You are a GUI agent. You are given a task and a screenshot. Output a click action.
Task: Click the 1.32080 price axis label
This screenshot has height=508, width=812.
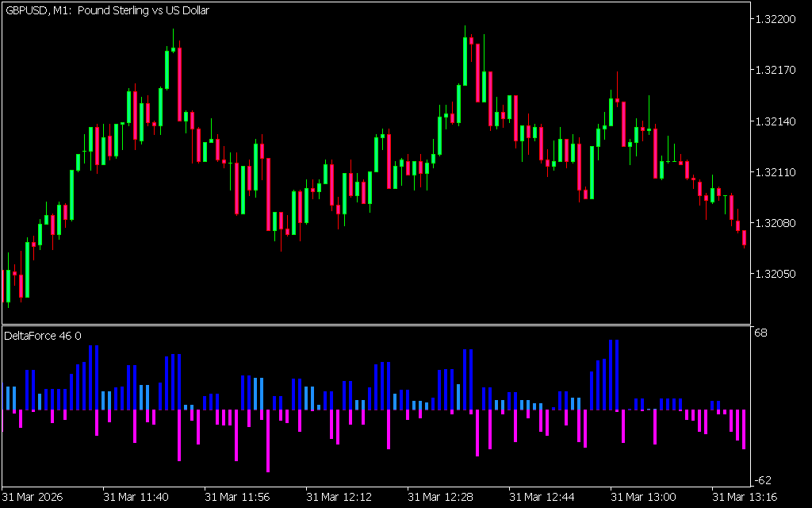777,223
